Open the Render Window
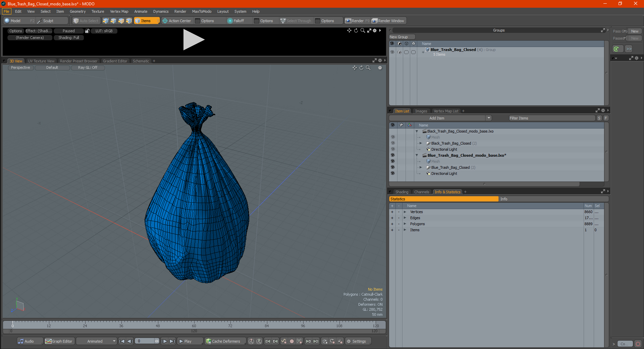Screen dimensions: 644x349 pyautogui.click(x=388, y=21)
